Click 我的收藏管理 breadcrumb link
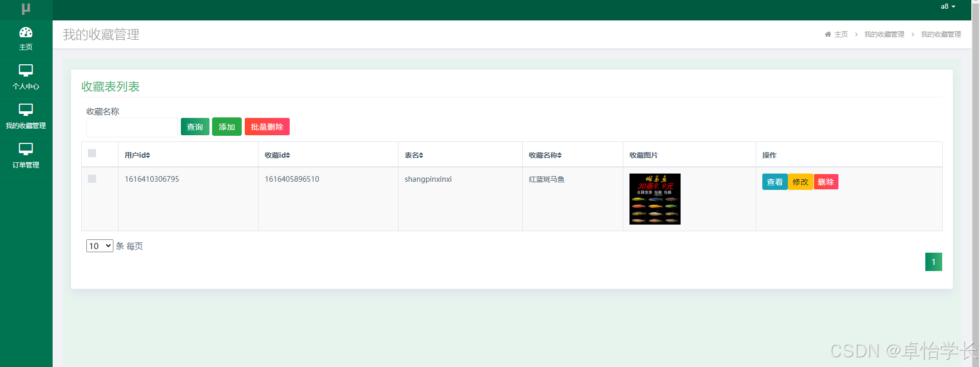Screen dimensions: 980x367 (884, 34)
